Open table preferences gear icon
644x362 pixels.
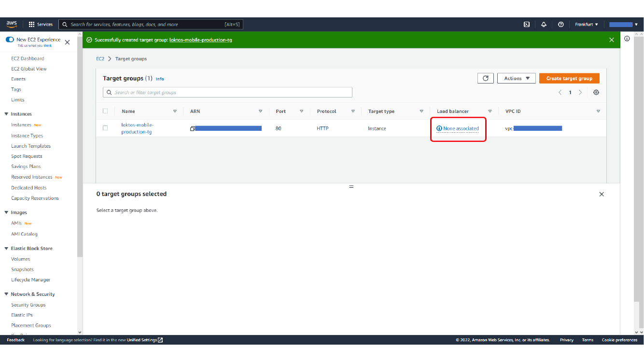(596, 92)
